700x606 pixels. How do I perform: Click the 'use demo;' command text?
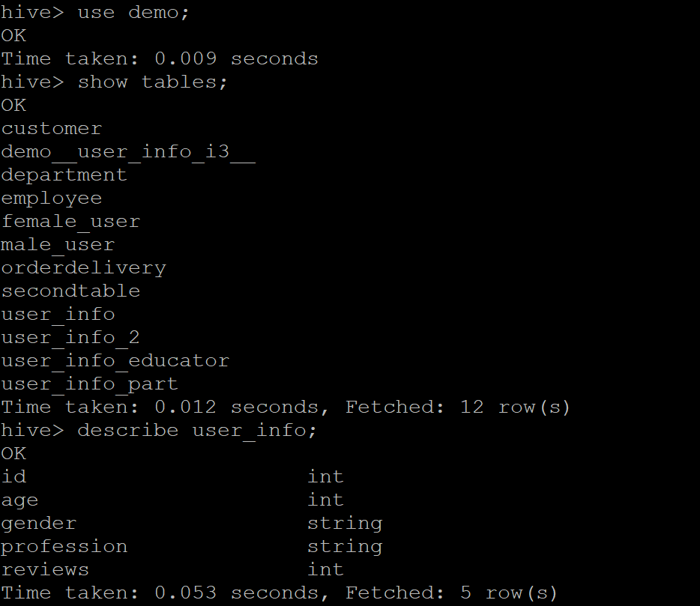click(133, 13)
